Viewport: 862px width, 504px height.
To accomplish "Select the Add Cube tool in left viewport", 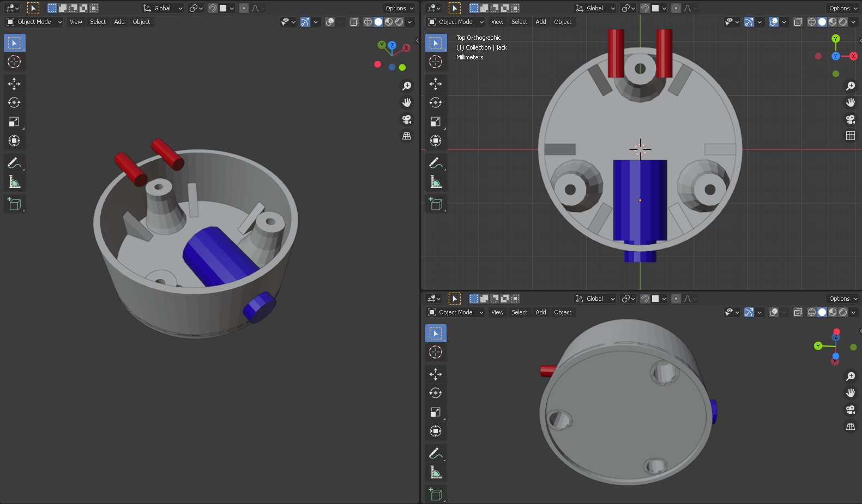I will click(14, 204).
